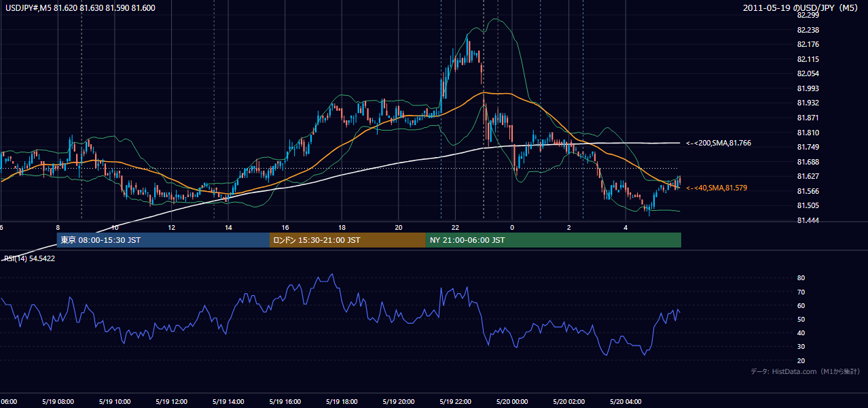Click the Tokyo session bar 東京 08:00-15:30 JST
The height and width of the screenshot is (408, 868).
pyautogui.click(x=163, y=240)
